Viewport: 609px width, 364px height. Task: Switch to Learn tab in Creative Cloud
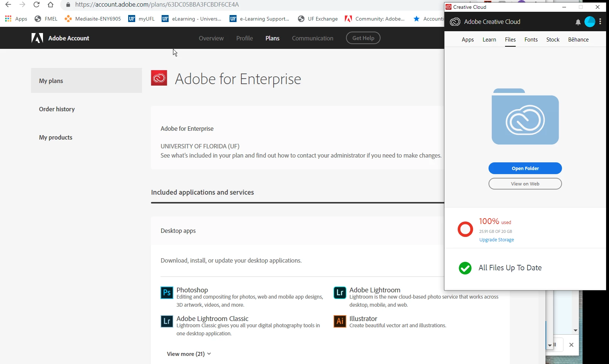[489, 40]
